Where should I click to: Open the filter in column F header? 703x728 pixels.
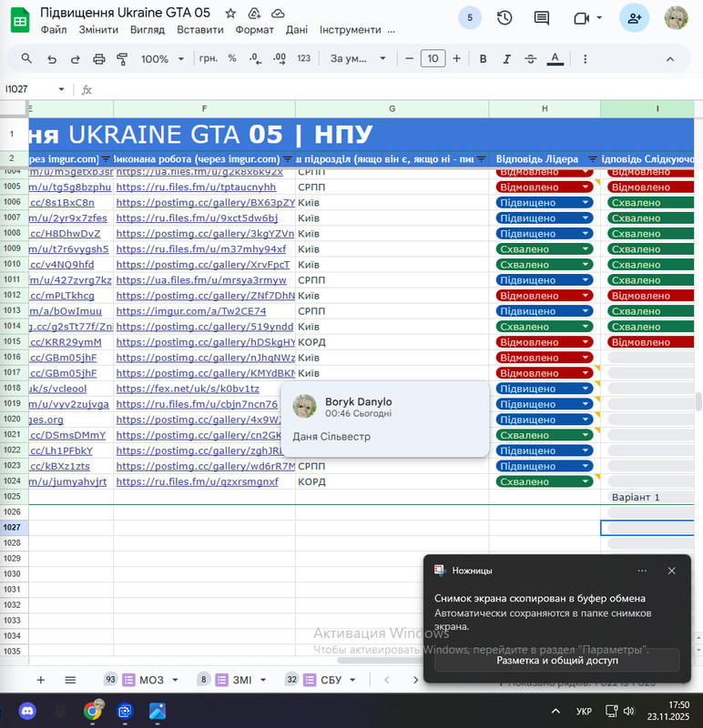pos(288,159)
